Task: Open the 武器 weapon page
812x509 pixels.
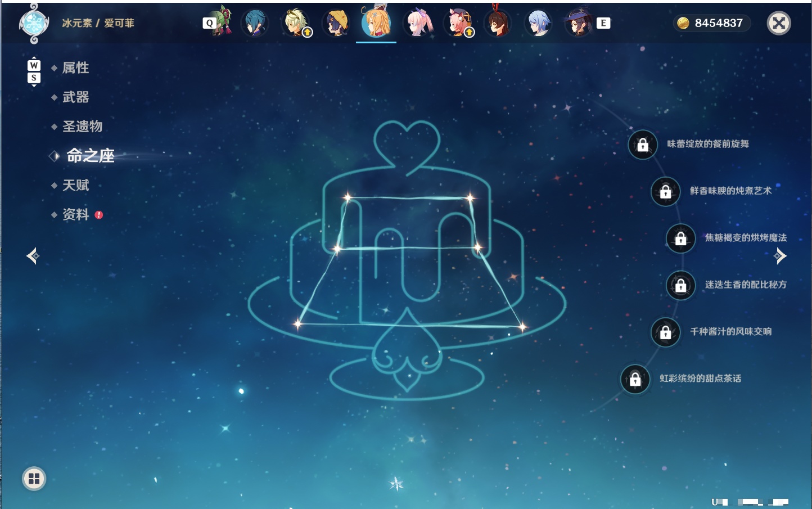Action: tap(75, 97)
